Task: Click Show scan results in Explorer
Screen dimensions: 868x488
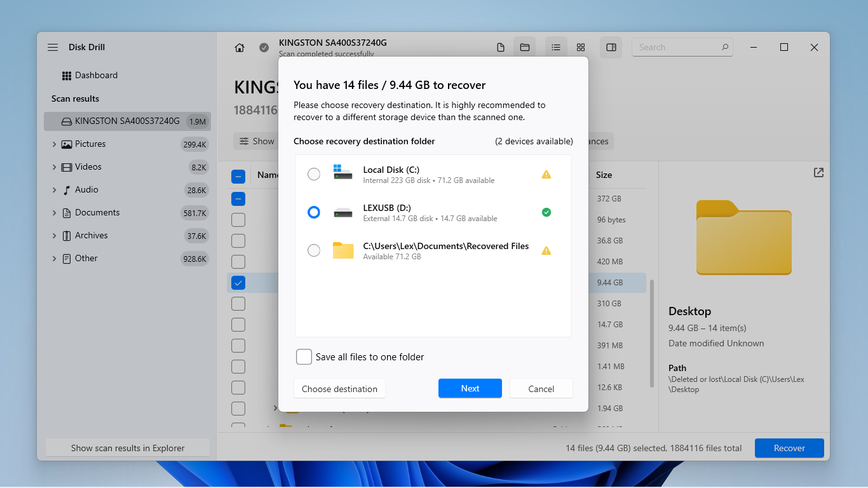Action: (128, 448)
